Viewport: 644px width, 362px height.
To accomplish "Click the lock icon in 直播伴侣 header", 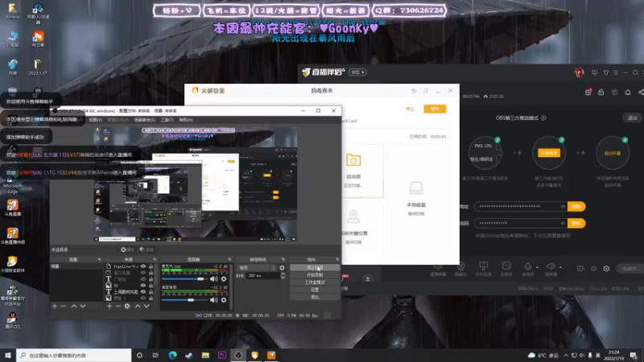I will coord(601,93).
